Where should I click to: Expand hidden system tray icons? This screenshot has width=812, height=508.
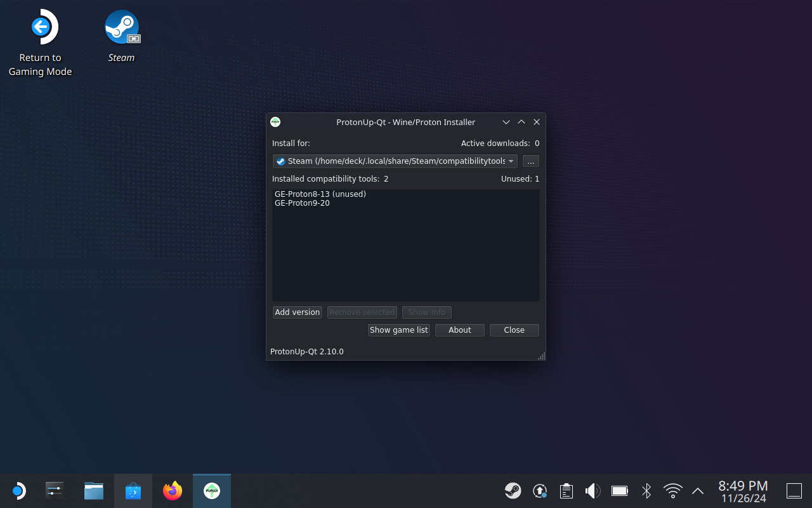698,491
